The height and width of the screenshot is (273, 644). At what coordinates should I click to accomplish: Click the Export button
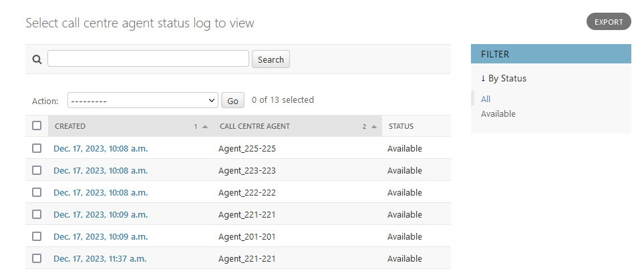click(x=608, y=22)
